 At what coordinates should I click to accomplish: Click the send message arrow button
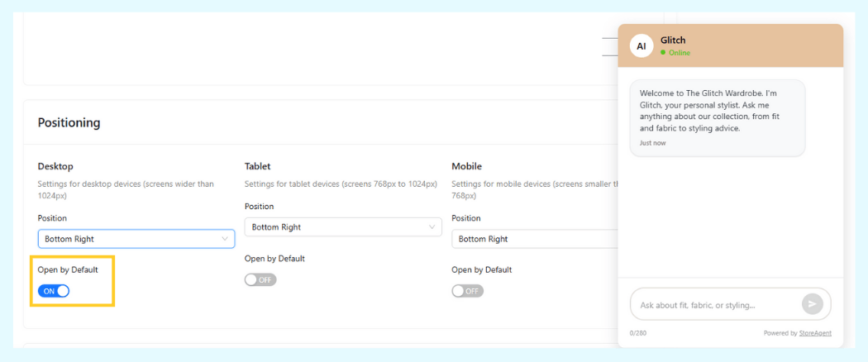812,304
